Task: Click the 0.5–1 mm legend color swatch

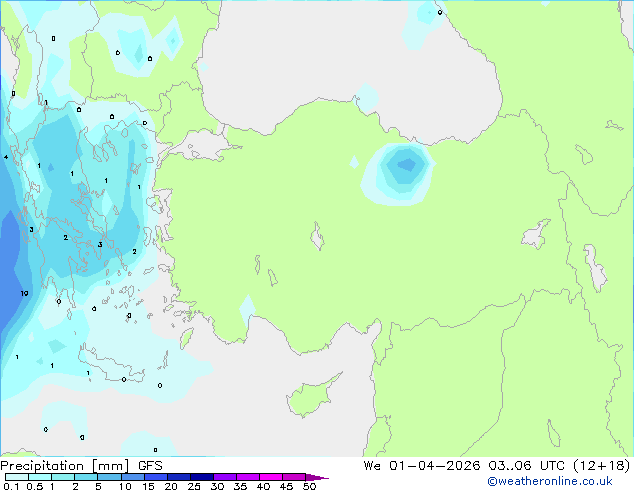Action: coord(40,477)
